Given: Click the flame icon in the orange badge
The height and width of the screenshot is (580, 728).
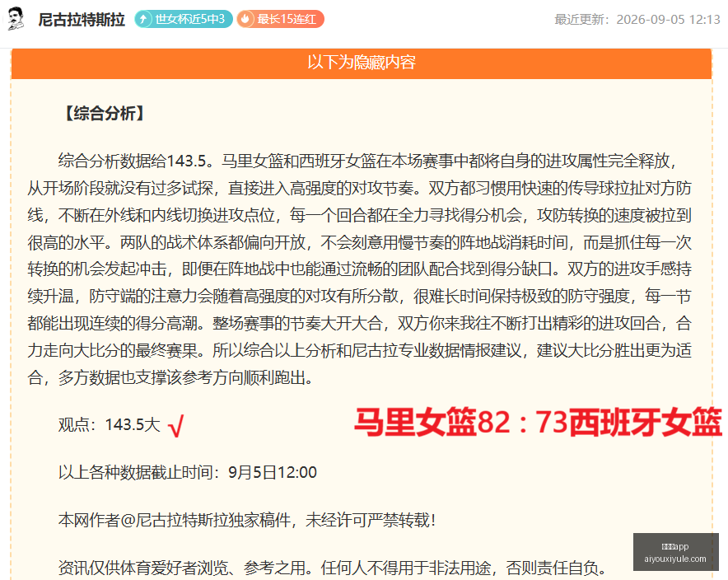Looking at the screenshot, I should [245, 19].
